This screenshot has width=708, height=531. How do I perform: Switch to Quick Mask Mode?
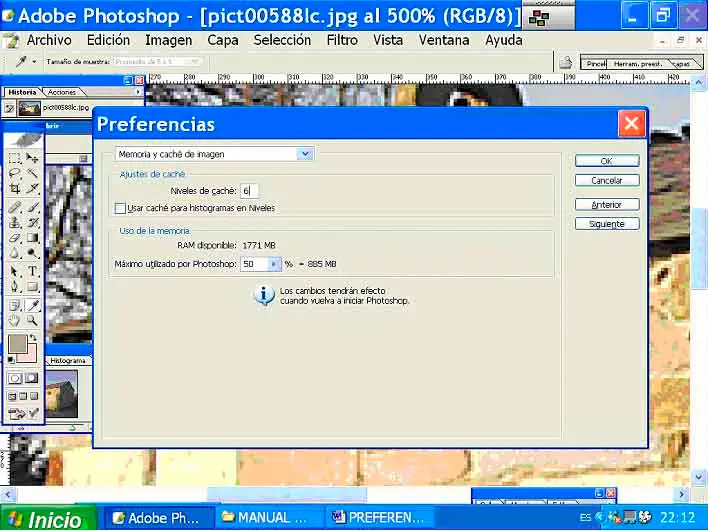pyautogui.click(x=32, y=378)
